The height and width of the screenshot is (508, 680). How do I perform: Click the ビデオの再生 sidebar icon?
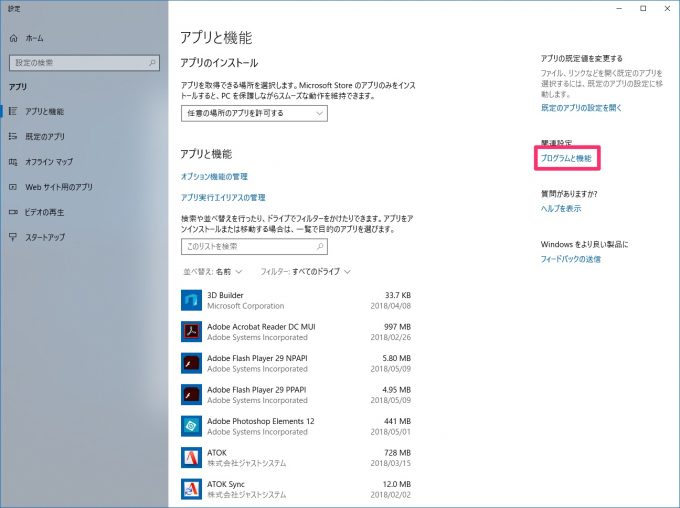tap(13, 212)
